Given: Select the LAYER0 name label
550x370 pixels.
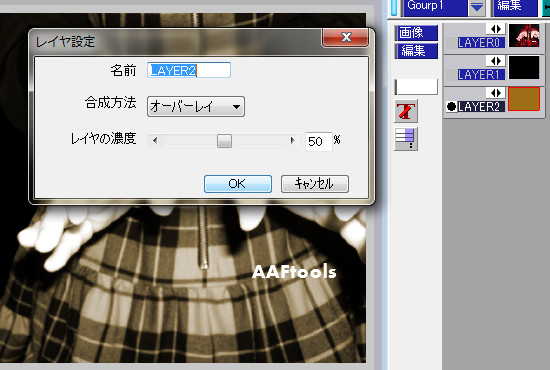Looking at the screenshot, I should [481, 43].
